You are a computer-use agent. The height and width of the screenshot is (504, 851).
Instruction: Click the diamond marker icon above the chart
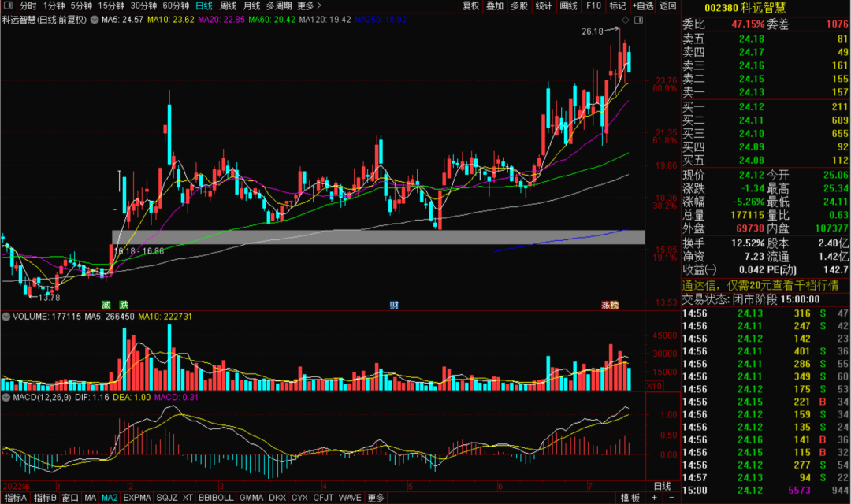coord(625,20)
